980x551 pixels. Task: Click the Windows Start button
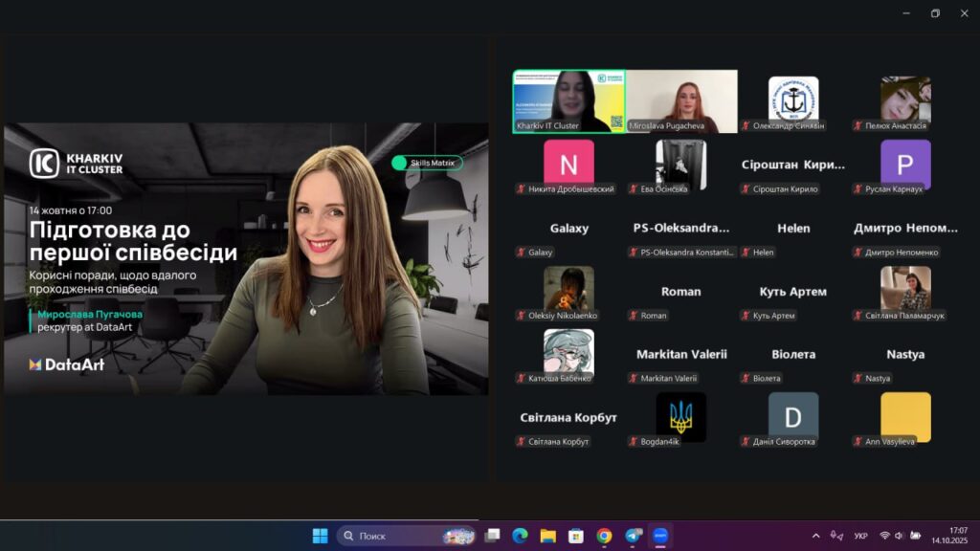(x=320, y=536)
